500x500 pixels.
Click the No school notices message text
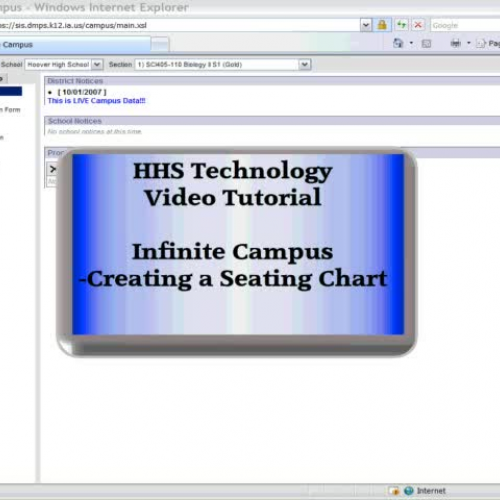[x=95, y=132]
